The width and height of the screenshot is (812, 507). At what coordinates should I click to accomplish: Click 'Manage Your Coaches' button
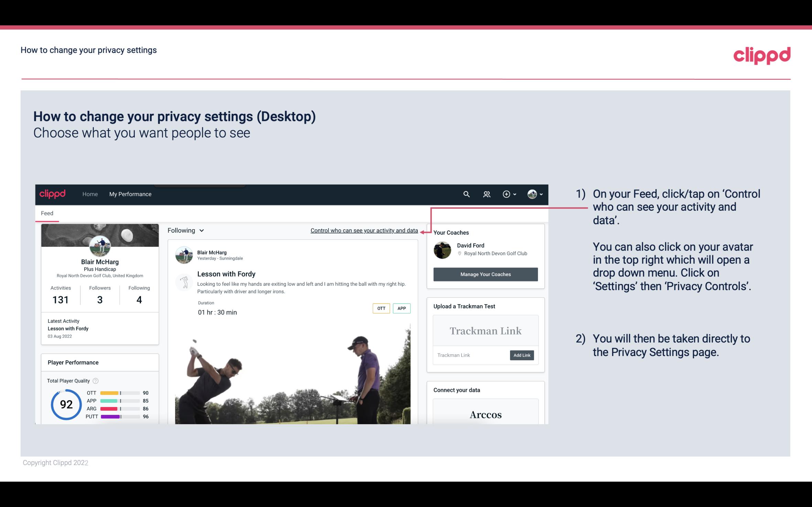(485, 274)
